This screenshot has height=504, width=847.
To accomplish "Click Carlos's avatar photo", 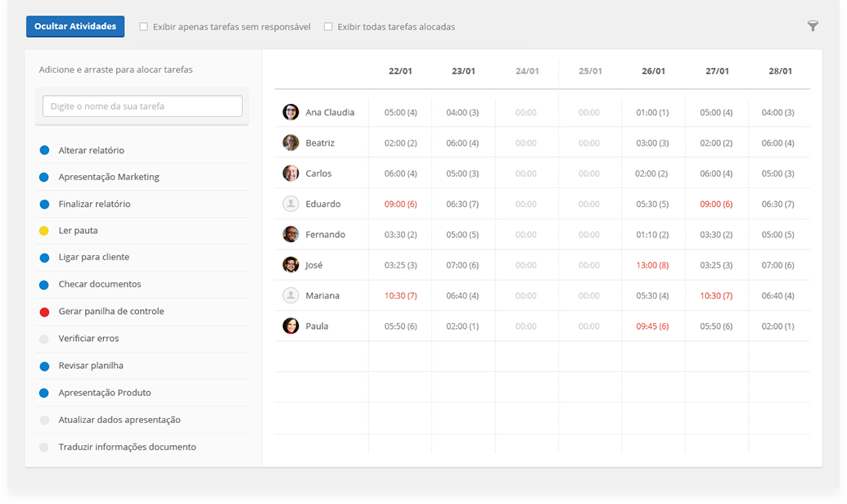I will 291,173.
